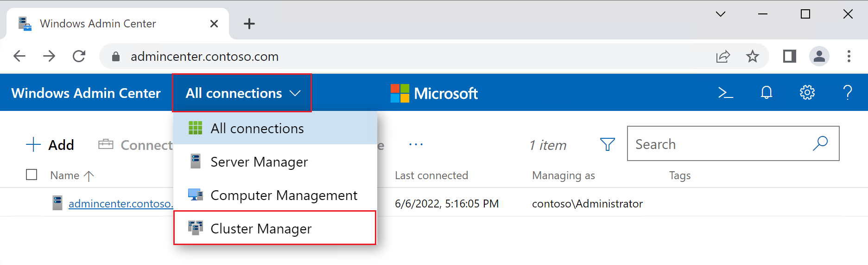Open the notifications bell
Image resolution: width=868 pixels, height=265 pixels.
point(767,93)
